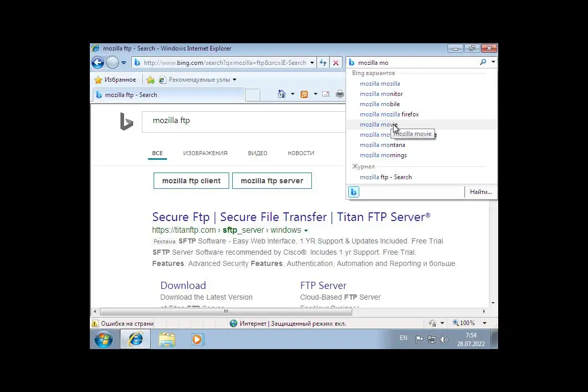Open 'Secure Ftp | Secure File Transfer' result
The width and height of the screenshot is (588, 392).
(x=291, y=217)
